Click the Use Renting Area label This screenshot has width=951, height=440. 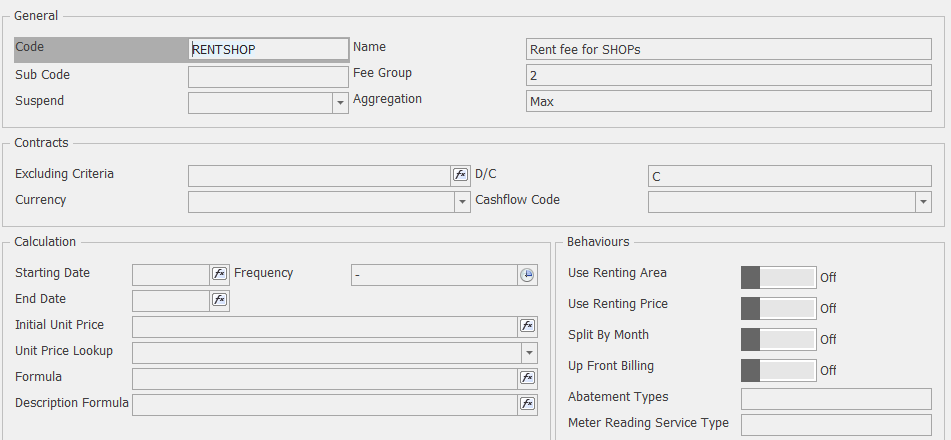point(617,273)
